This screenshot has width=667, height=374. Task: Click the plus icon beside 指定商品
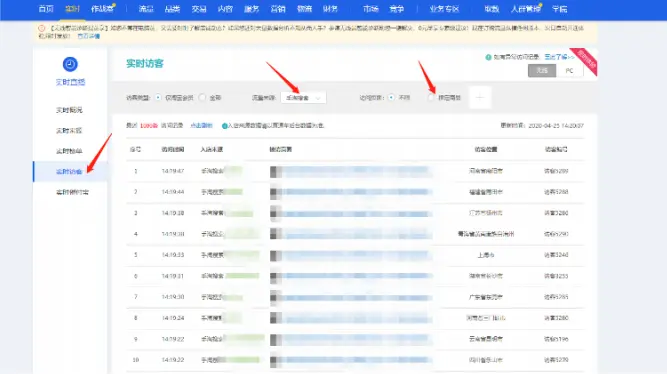click(480, 97)
